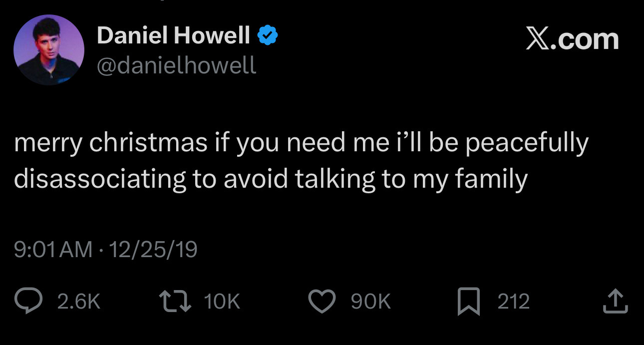Bookmark this tweet using the bookmark icon
Screen dimensions: 644x345
(469, 302)
